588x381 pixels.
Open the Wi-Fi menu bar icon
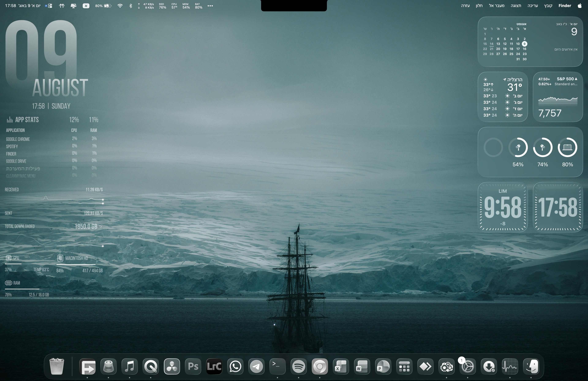(120, 6)
